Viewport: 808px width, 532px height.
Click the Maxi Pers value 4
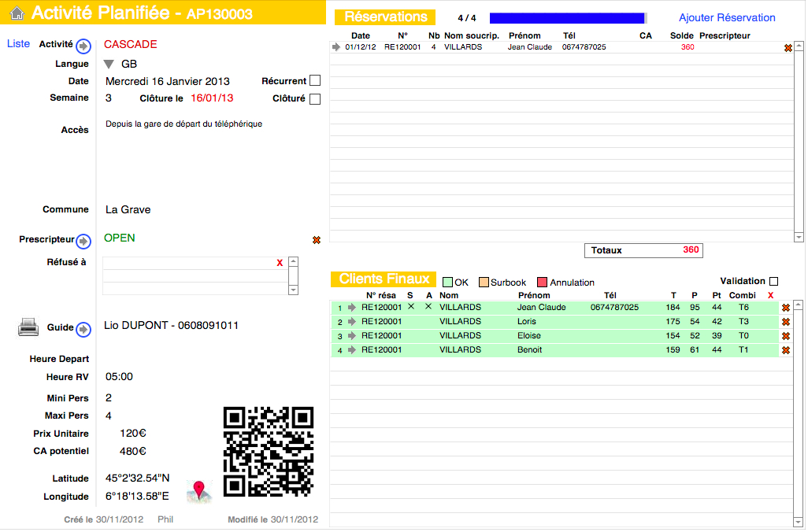[x=108, y=416]
